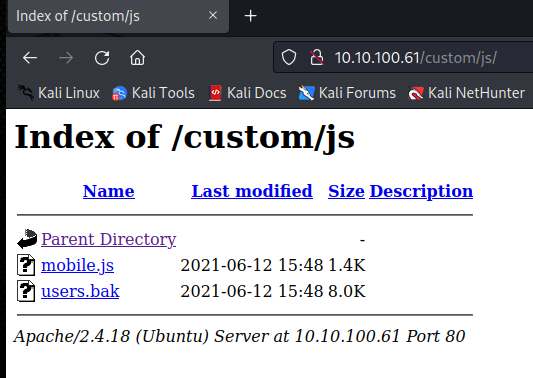
Task: Sort listing by Last modified
Action: (252, 191)
